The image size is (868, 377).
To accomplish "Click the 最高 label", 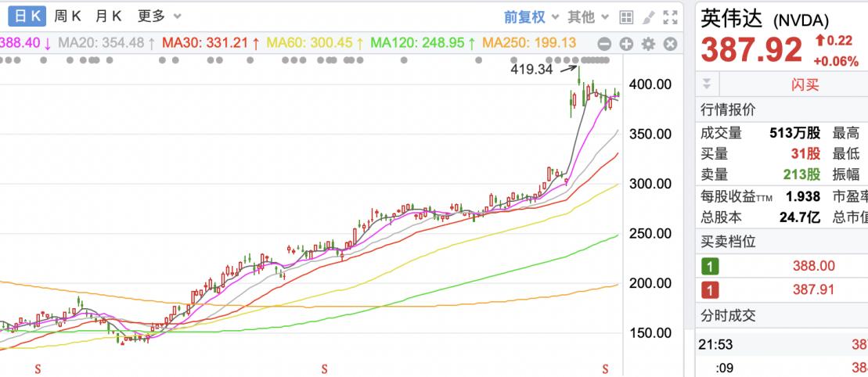I will (846, 133).
